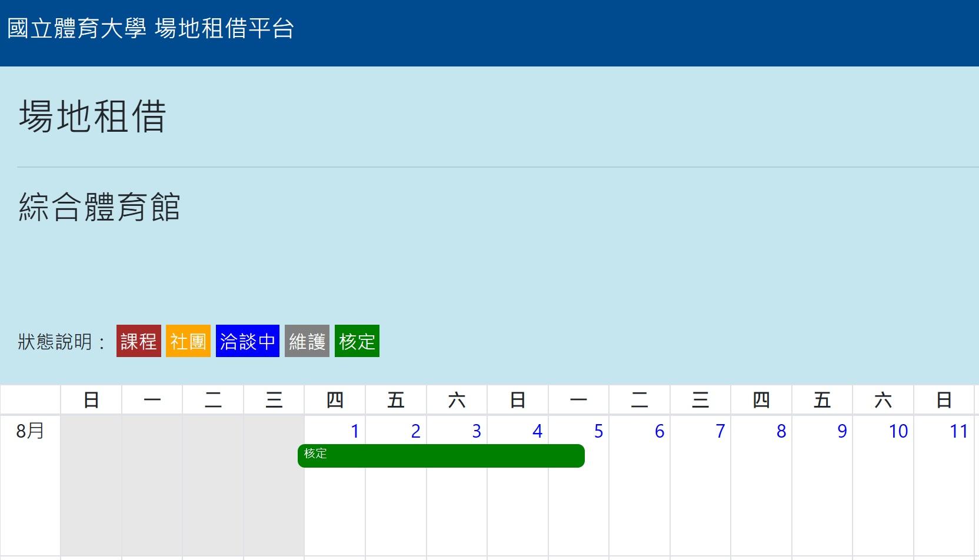Open the green 核定 booking event bar
The width and height of the screenshot is (979, 560).
(x=441, y=456)
